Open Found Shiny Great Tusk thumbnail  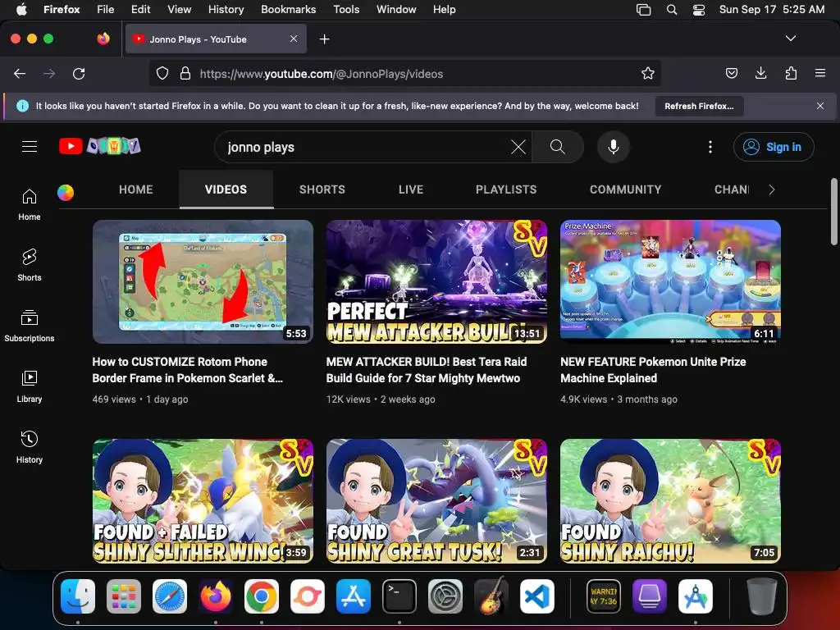click(x=436, y=501)
